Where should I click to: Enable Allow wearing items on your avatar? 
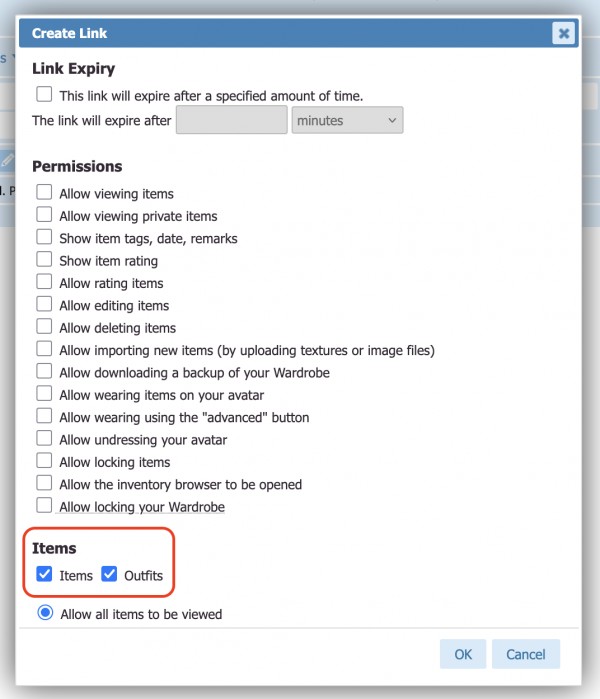pyautogui.click(x=44, y=394)
